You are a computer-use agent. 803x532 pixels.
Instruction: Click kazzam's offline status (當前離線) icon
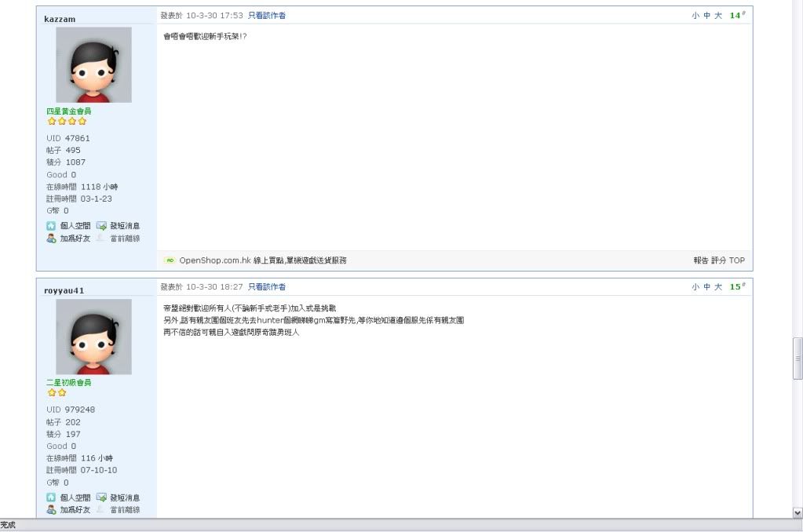(x=101, y=239)
